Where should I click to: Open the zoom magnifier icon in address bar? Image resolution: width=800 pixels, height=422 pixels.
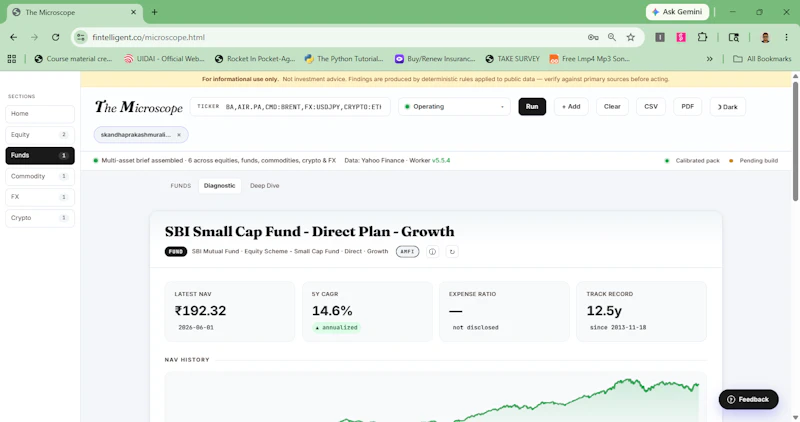pyautogui.click(x=612, y=37)
